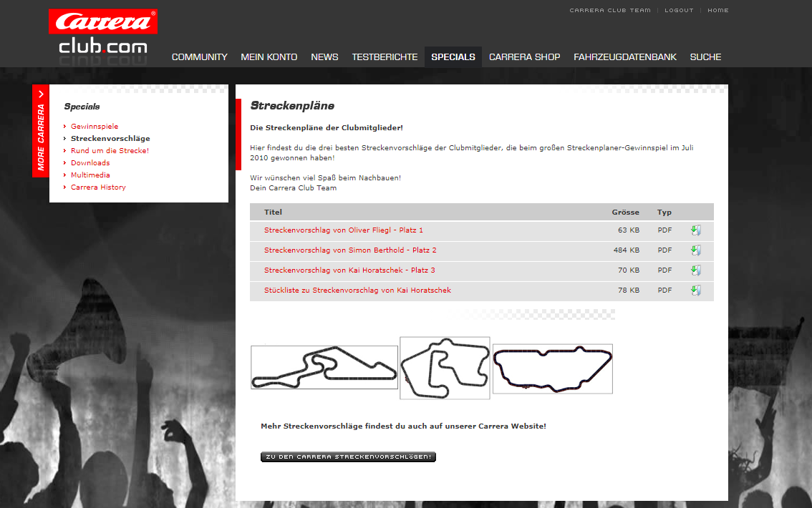Open the Community menu

click(199, 57)
